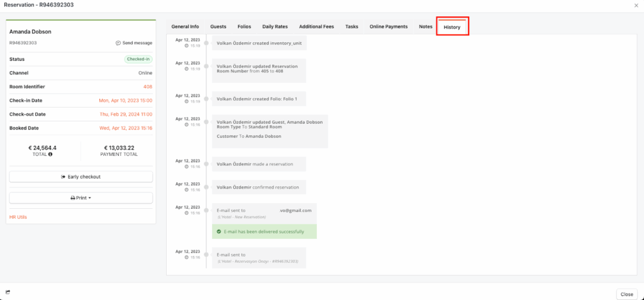Switch to the General Info tab
The width and height of the screenshot is (644, 300).
point(185,26)
